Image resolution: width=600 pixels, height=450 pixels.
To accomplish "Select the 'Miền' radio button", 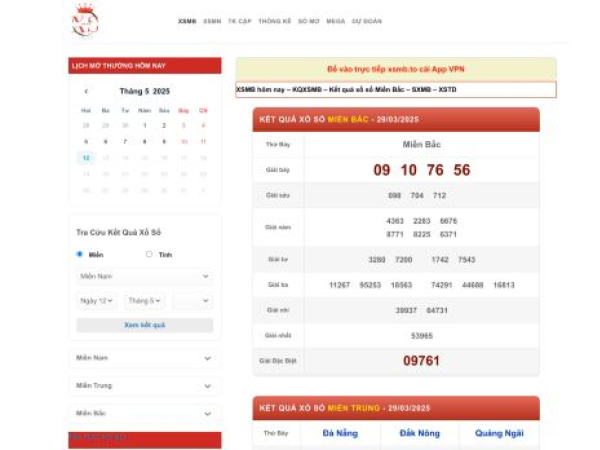I will click(x=80, y=254).
